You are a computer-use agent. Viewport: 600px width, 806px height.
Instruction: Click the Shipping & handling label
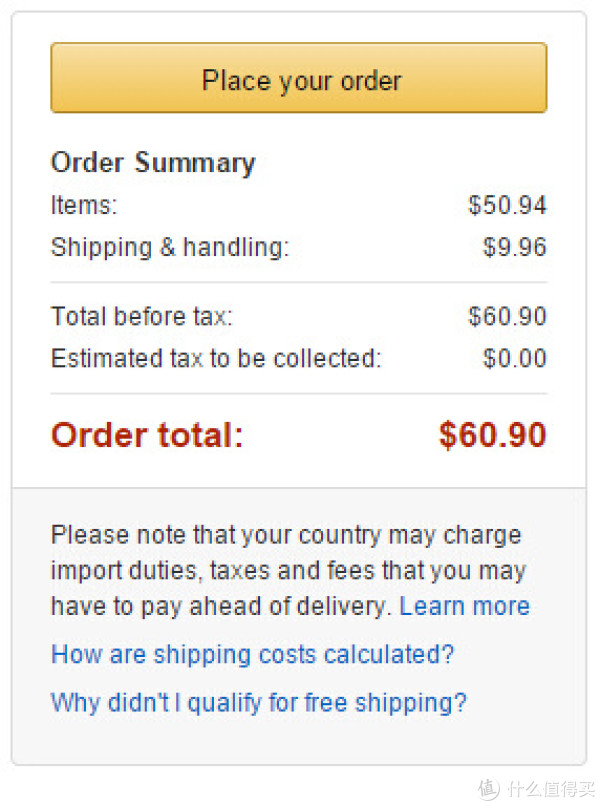point(170,247)
